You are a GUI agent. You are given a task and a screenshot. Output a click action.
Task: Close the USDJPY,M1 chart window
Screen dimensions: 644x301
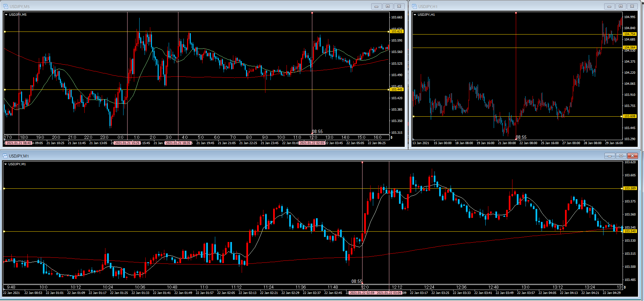632,156
